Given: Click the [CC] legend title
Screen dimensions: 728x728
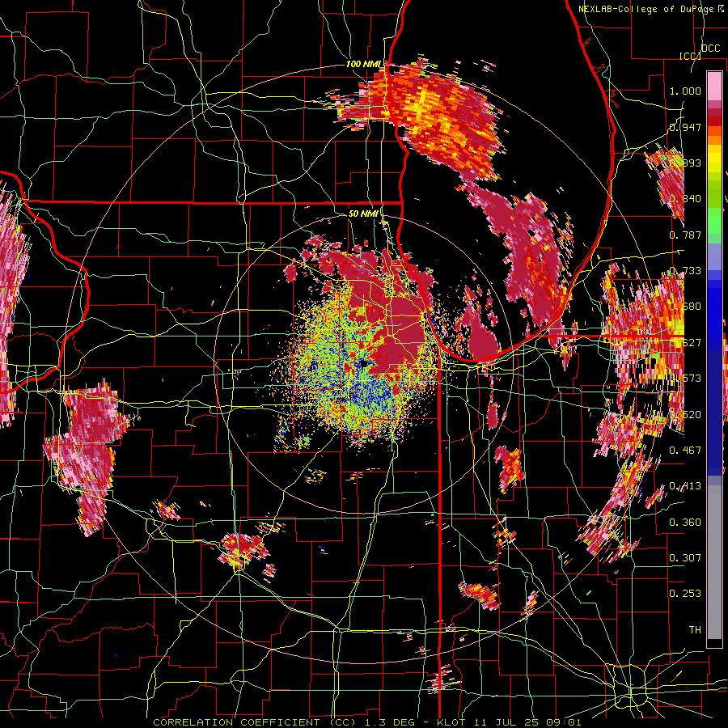Looking at the screenshot, I should pyautogui.click(x=690, y=56).
